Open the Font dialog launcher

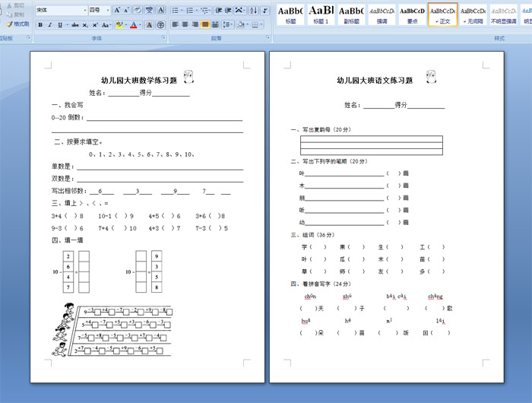(163, 37)
